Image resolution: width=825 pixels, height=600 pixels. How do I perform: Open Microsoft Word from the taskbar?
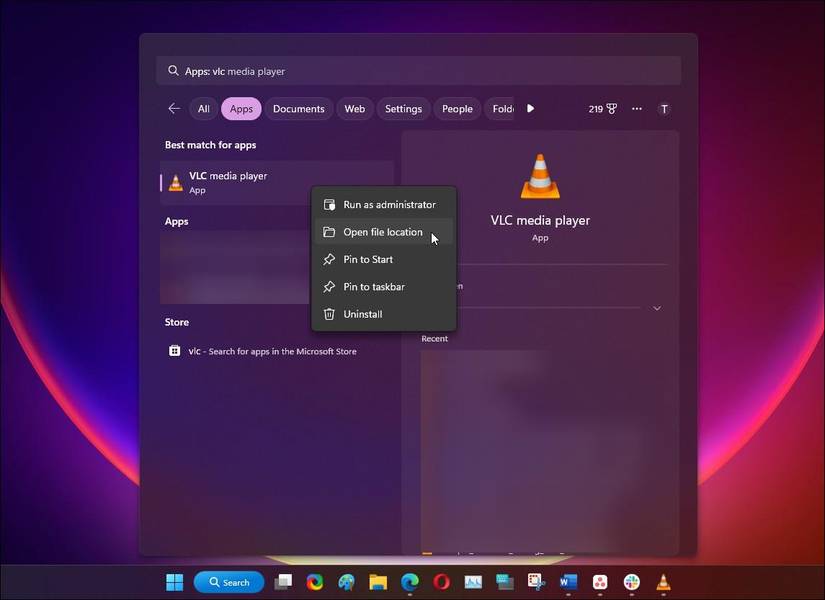567,581
